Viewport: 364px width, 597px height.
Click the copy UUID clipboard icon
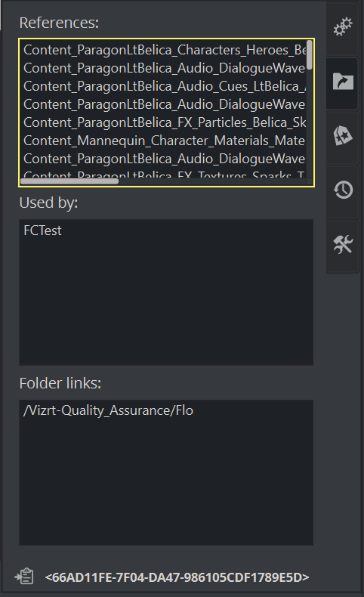tap(24, 577)
